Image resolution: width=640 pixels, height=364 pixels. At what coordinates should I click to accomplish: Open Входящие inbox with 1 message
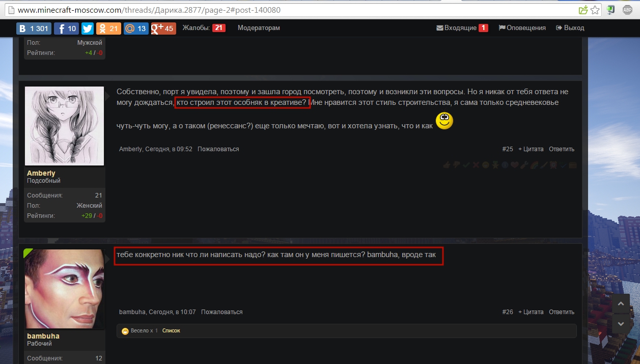point(461,28)
